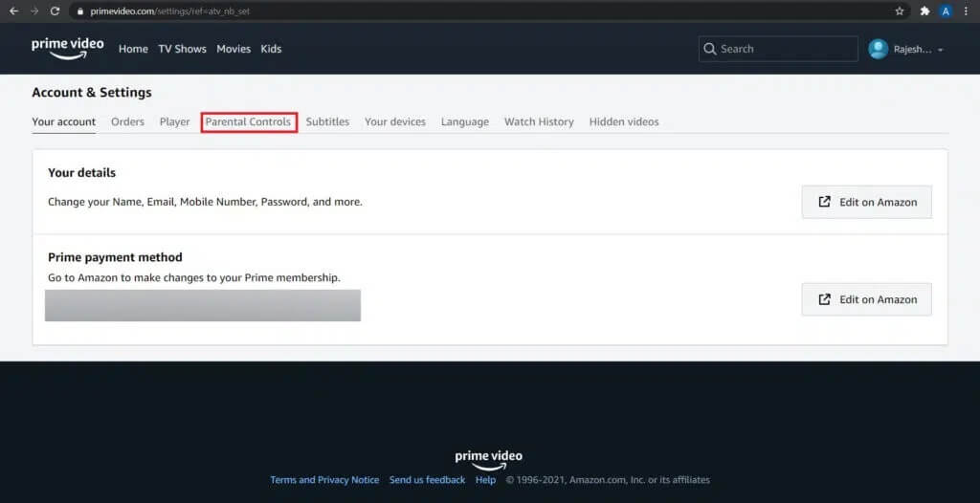Switch to the Orders tab
Screen dimensions: 980x503
pyautogui.click(x=127, y=121)
